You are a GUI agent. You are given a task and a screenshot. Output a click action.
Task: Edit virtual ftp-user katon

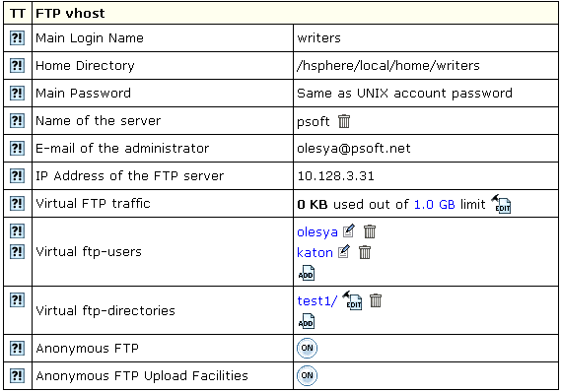click(x=344, y=251)
